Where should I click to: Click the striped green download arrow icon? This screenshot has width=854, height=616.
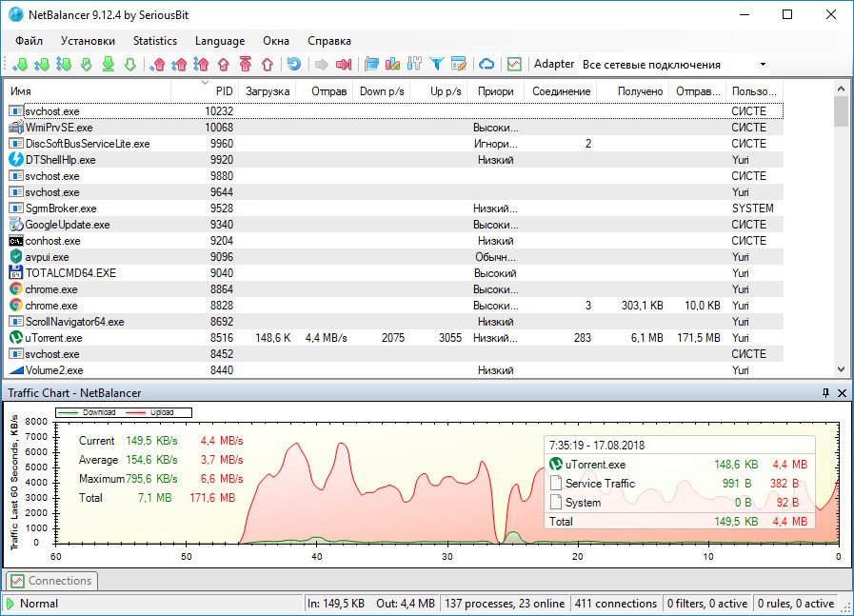[86, 65]
